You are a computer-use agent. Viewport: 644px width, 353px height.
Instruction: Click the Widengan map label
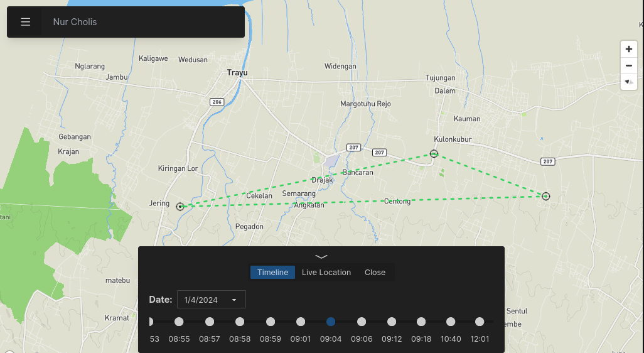(x=340, y=66)
